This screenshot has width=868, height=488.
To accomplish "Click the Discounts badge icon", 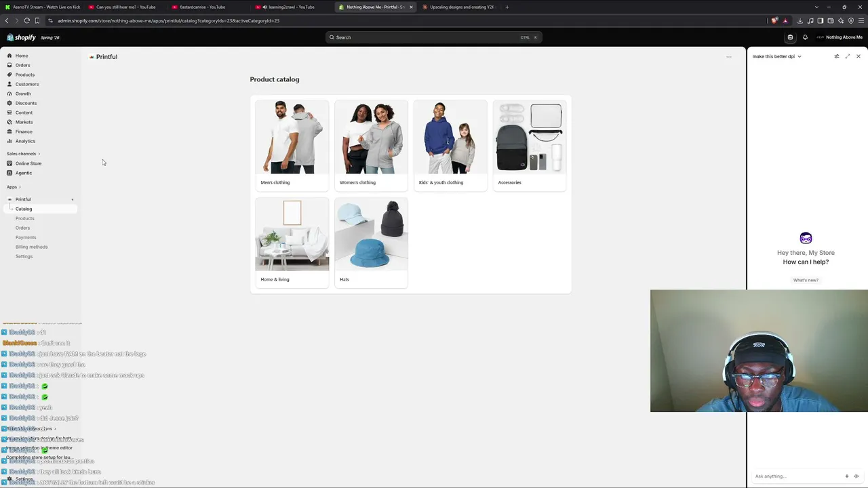I will pos(9,103).
